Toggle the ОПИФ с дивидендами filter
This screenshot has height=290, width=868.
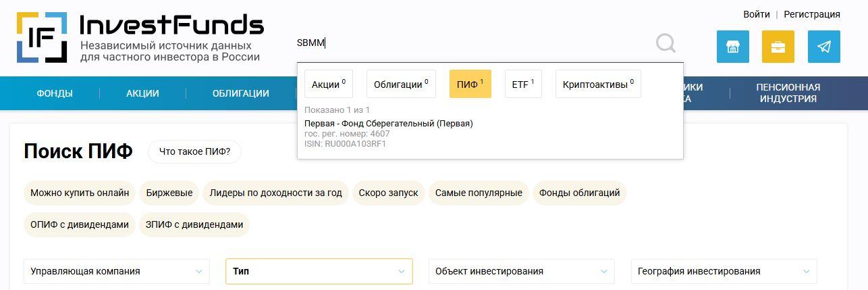pos(79,224)
